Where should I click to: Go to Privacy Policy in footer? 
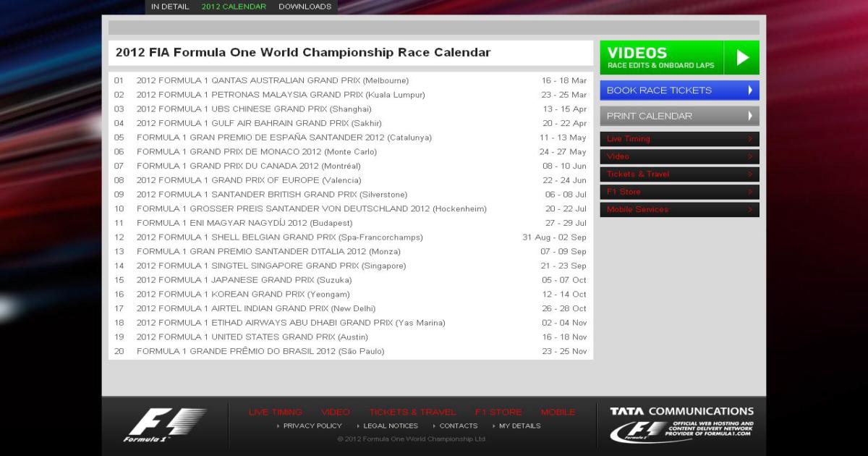[312, 426]
